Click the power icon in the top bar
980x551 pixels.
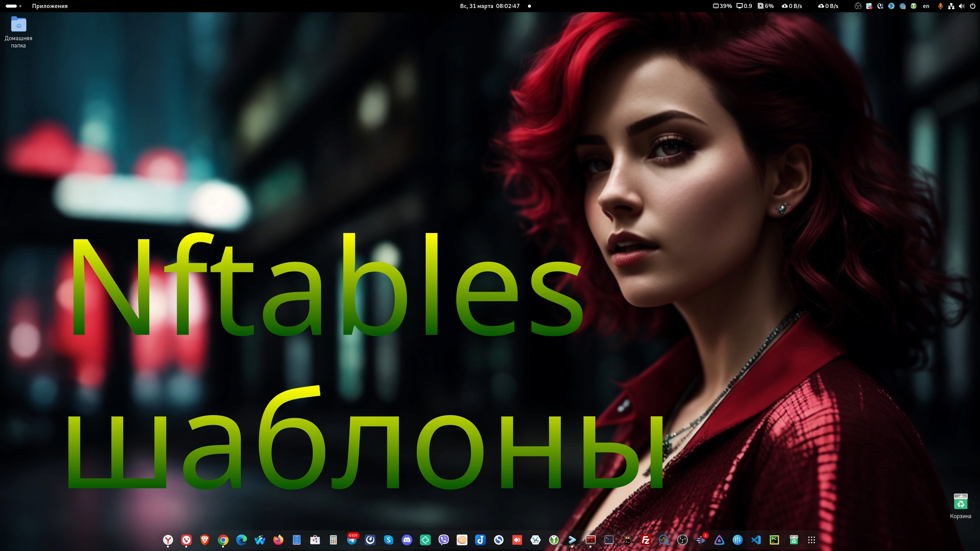coord(973,6)
